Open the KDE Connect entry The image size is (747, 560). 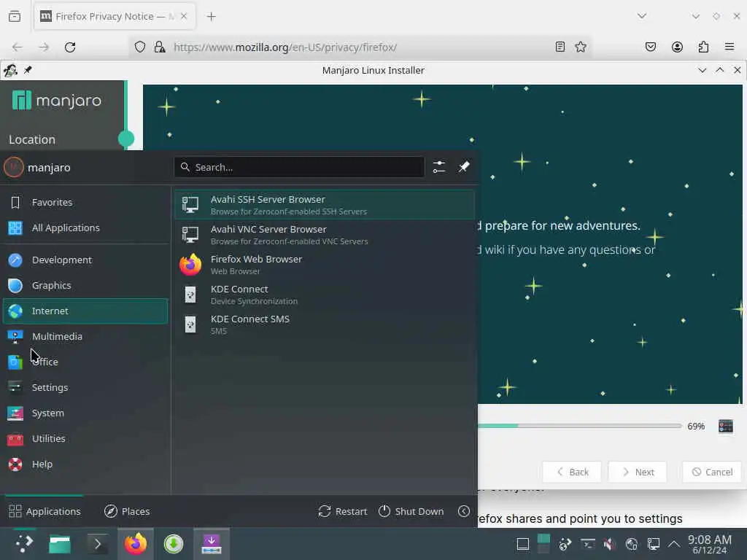325,295
